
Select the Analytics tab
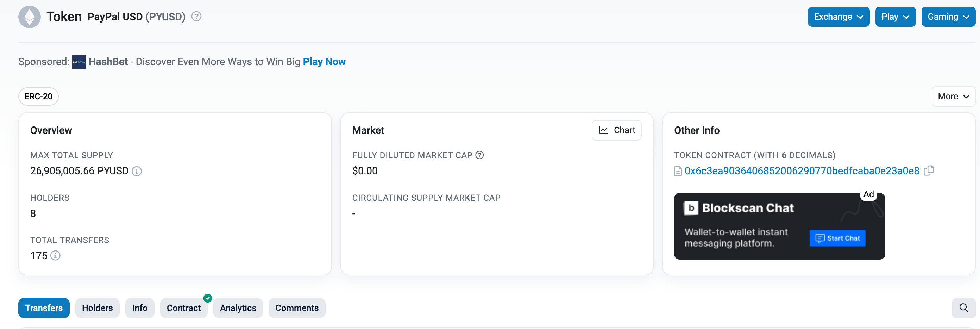pos(238,308)
